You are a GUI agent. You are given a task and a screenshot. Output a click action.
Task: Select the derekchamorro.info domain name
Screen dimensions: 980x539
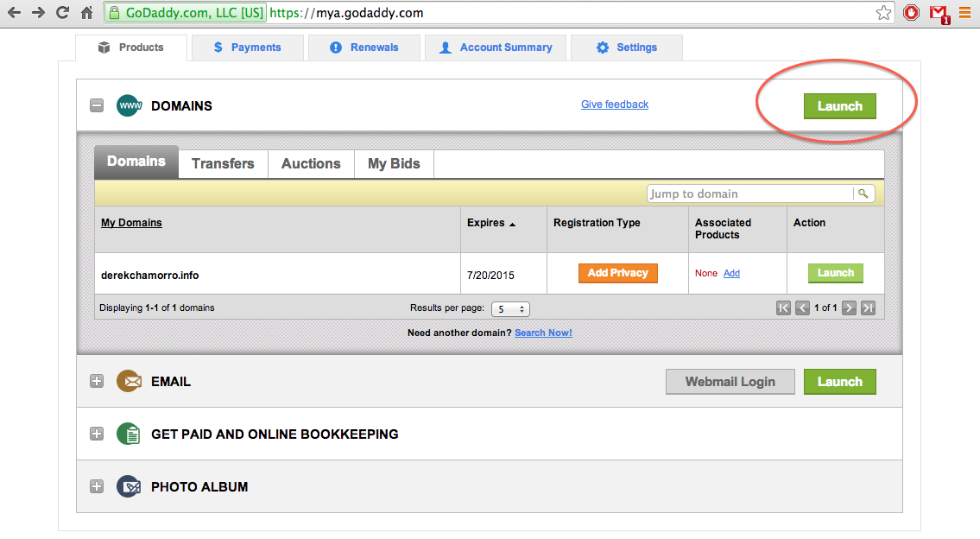click(x=150, y=276)
